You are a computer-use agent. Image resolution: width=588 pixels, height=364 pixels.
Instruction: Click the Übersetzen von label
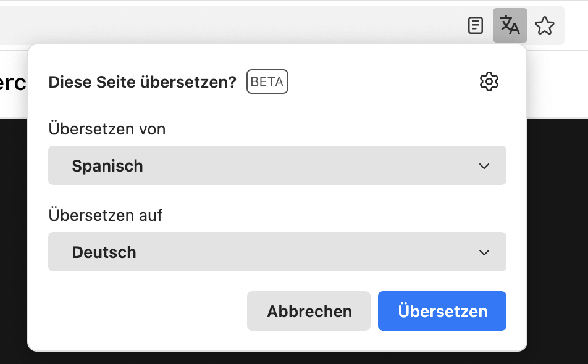coord(107,129)
